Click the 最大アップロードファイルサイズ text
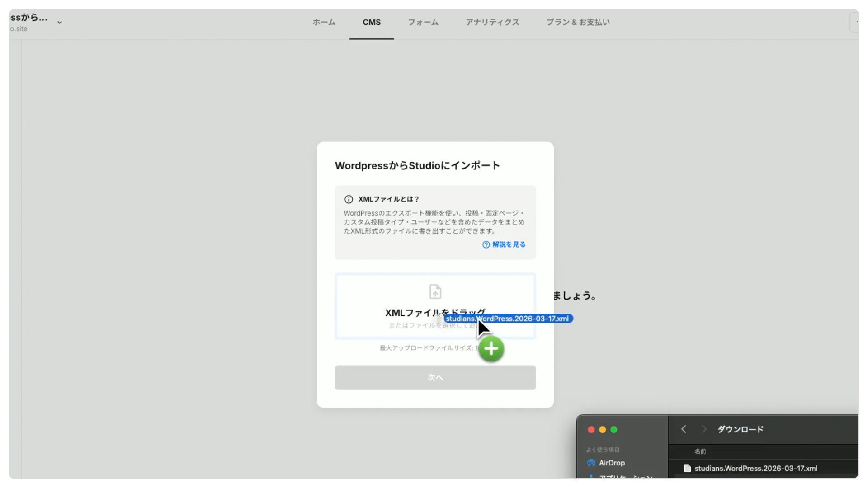 click(x=429, y=348)
